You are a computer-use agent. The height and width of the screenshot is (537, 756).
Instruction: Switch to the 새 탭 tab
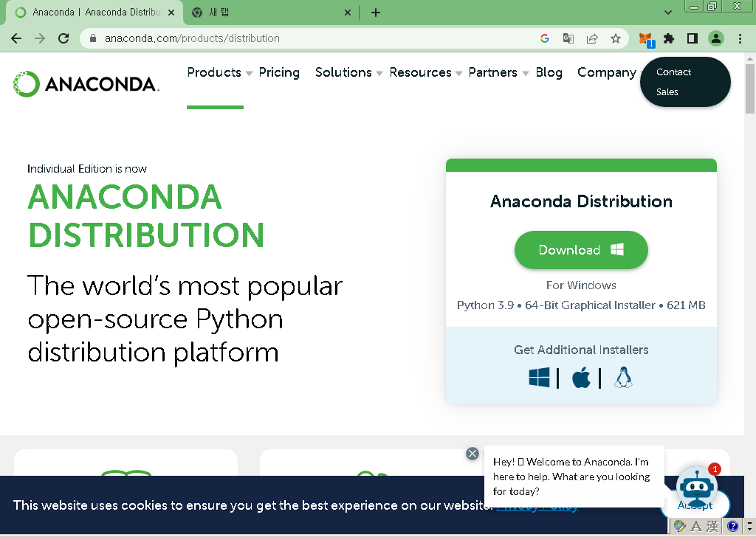tap(272, 13)
